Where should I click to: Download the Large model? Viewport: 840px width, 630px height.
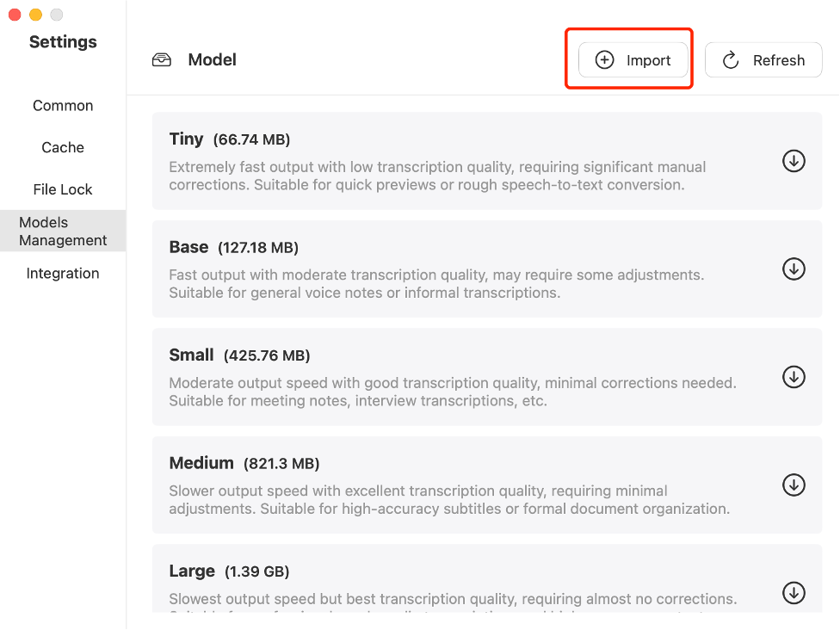tap(793, 592)
